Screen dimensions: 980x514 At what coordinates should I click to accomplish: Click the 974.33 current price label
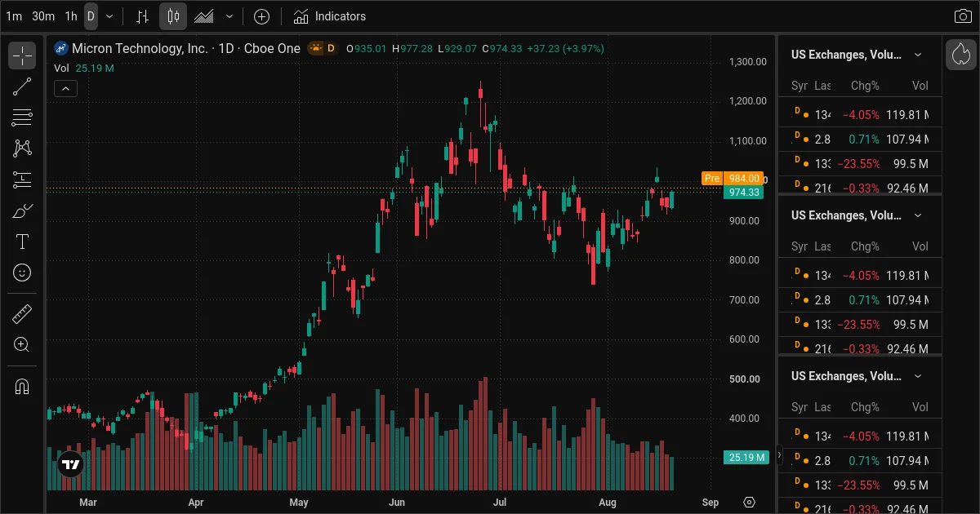tap(744, 193)
